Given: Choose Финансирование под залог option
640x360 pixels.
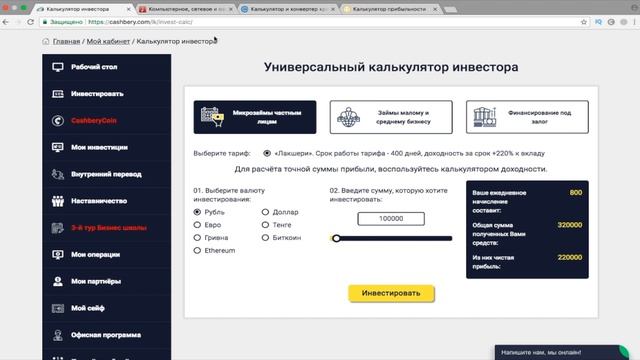Looking at the screenshot, I should pyautogui.click(x=527, y=117).
